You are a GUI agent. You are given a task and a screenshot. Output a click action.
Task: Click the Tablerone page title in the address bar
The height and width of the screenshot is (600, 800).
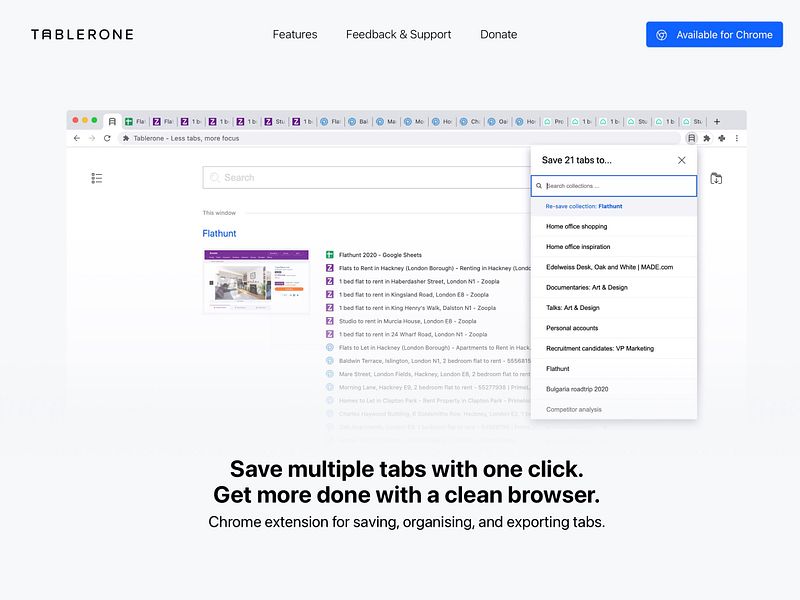tap(186, 138)
